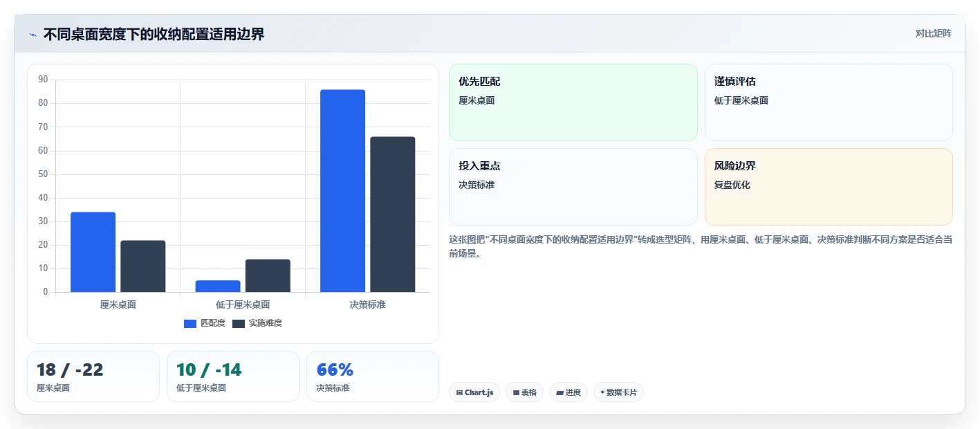Click the icon inside the Chart.js chip
The image size is (980, 429).
459,392
